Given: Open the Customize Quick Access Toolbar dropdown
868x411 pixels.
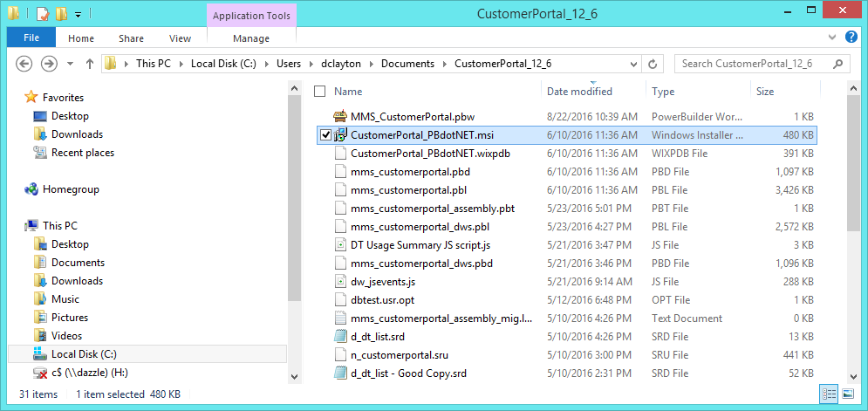Looking at the screenshot, I should tap(78, 15).
